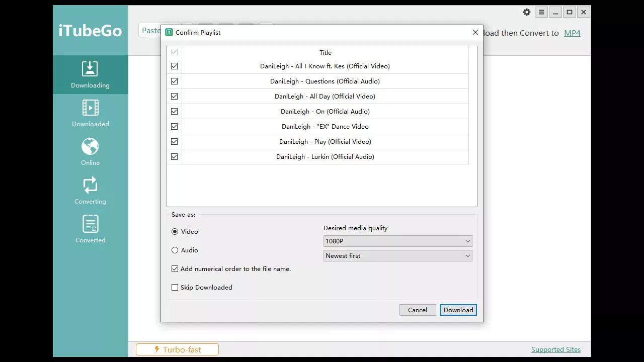Click the Download button

click(458, 310)
